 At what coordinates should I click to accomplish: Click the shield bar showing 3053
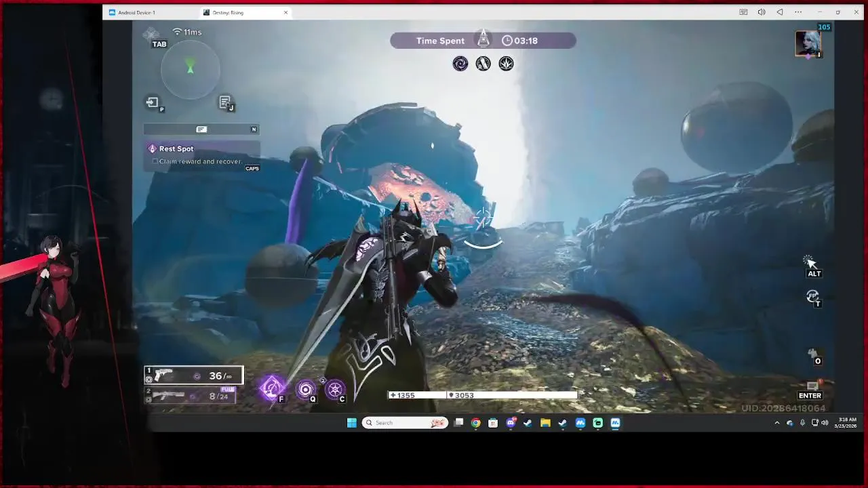pos(513,395)
